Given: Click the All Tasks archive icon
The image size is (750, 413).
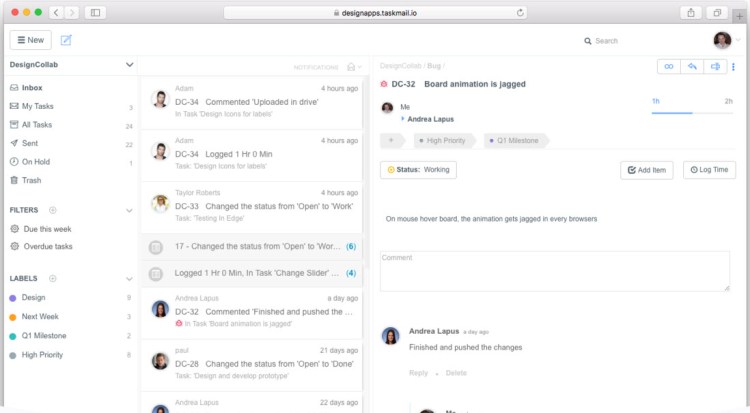Looking at the screenshot, I should click(x=14, y=124).
